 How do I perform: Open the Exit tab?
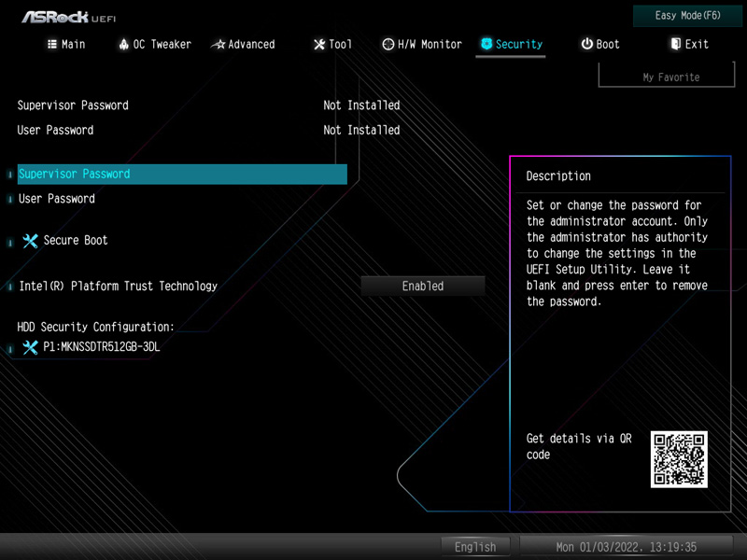[x=689, y=44]
